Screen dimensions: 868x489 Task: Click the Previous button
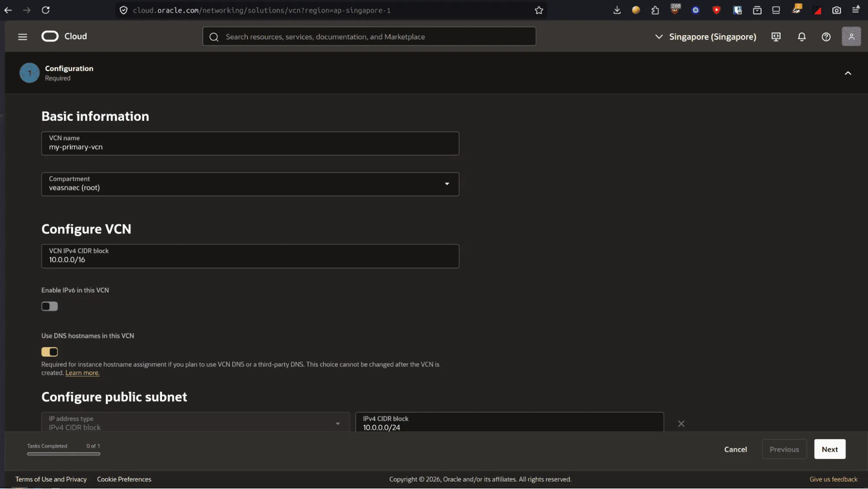(x=784, y=449)
